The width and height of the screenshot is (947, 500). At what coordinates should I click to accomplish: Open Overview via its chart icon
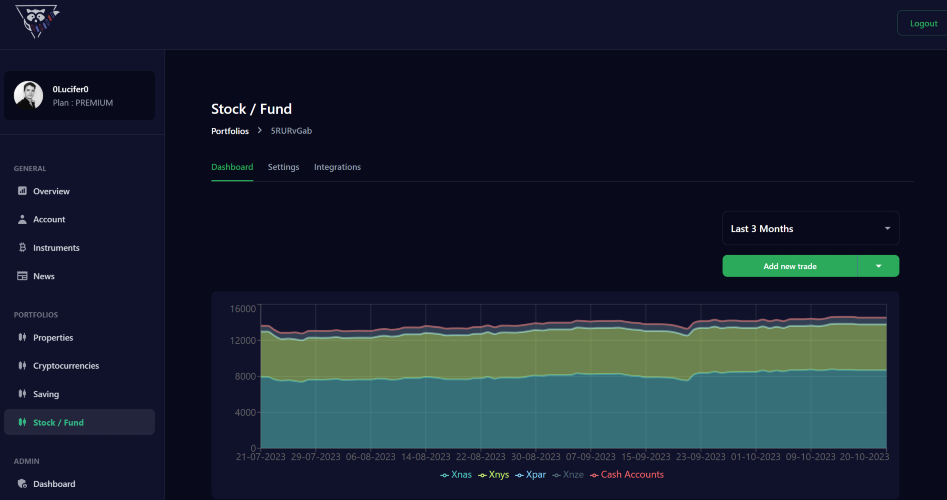coord(22,191)
